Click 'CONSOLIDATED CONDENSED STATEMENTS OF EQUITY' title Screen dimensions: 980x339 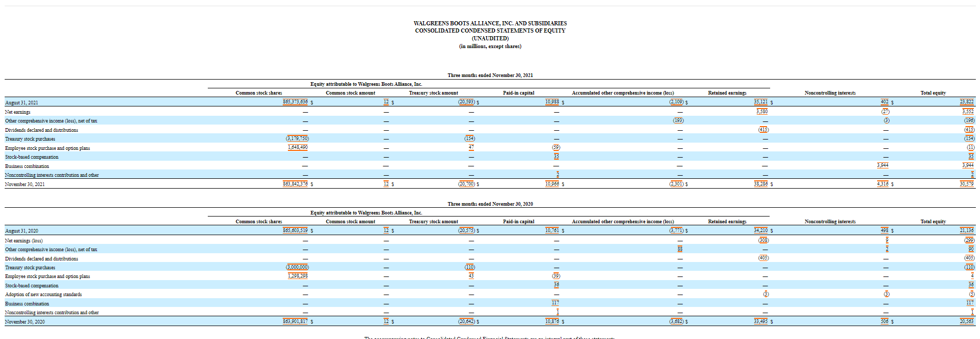pos(490,30)
